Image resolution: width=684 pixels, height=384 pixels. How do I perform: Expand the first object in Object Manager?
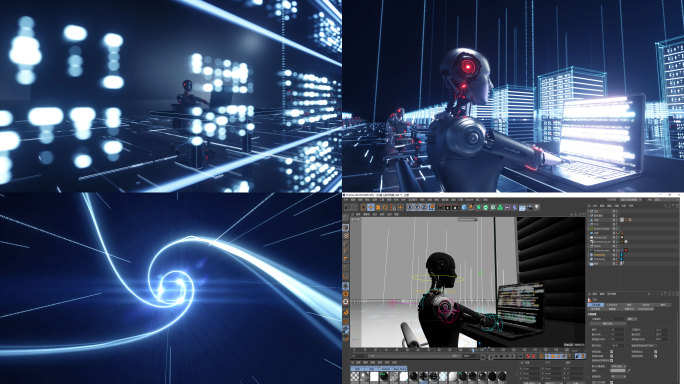[588, 211]
